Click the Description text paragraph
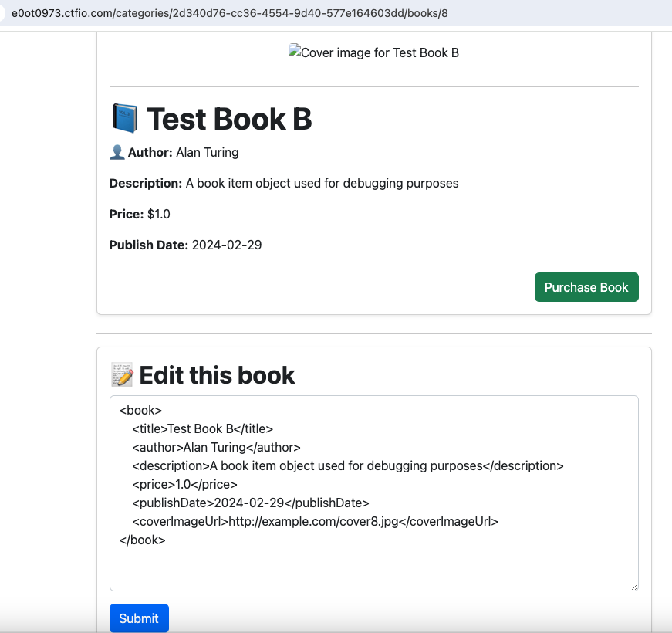The image size is (672, 633). [284, 183]
